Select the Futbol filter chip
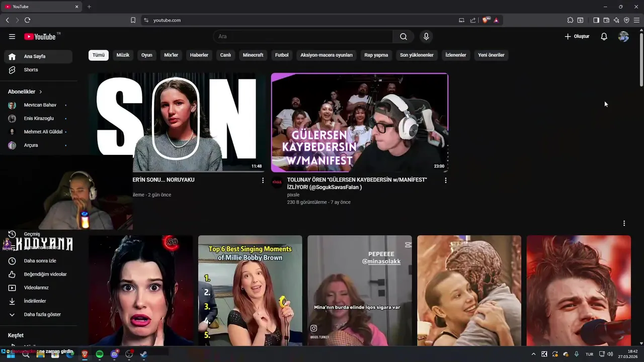 pyautogui.click(x=282, y=55)
